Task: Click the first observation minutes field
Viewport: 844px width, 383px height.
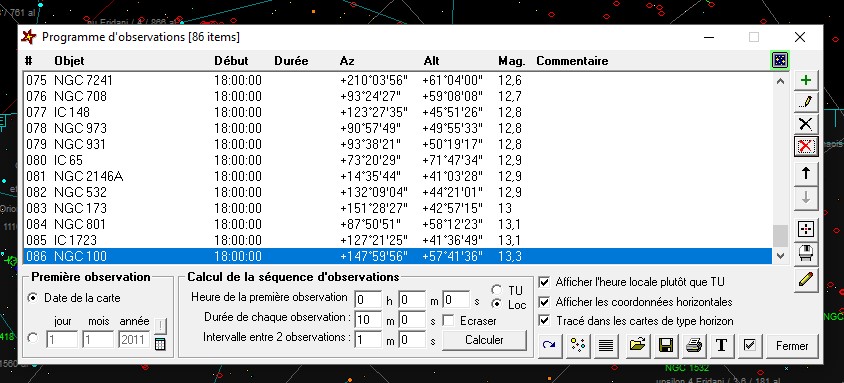Action: 412,299
